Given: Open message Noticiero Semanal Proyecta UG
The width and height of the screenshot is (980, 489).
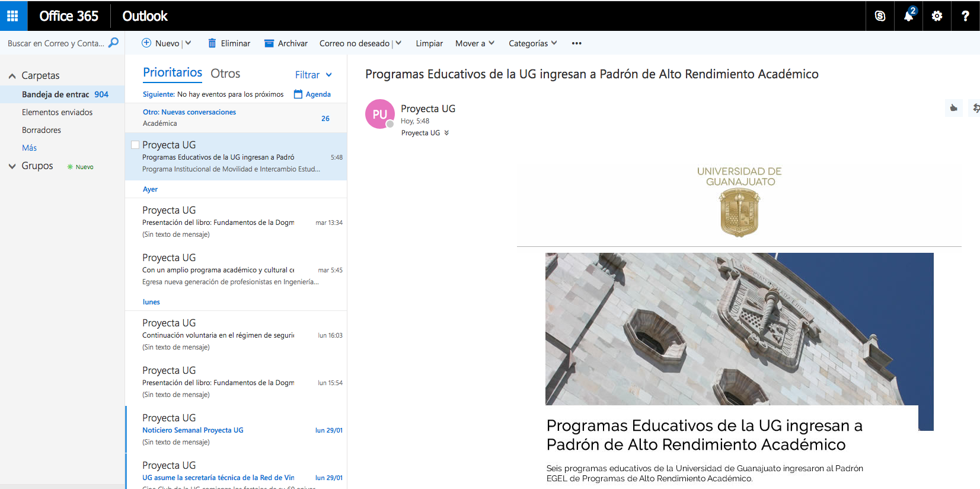Looking at the screenshot, I should click(x=236, y=430).
